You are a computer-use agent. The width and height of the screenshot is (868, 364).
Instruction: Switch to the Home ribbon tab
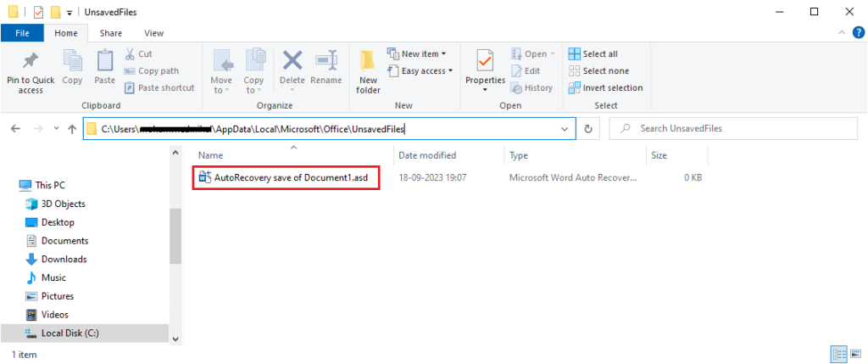pyautogui.click(x=66, y=33)
